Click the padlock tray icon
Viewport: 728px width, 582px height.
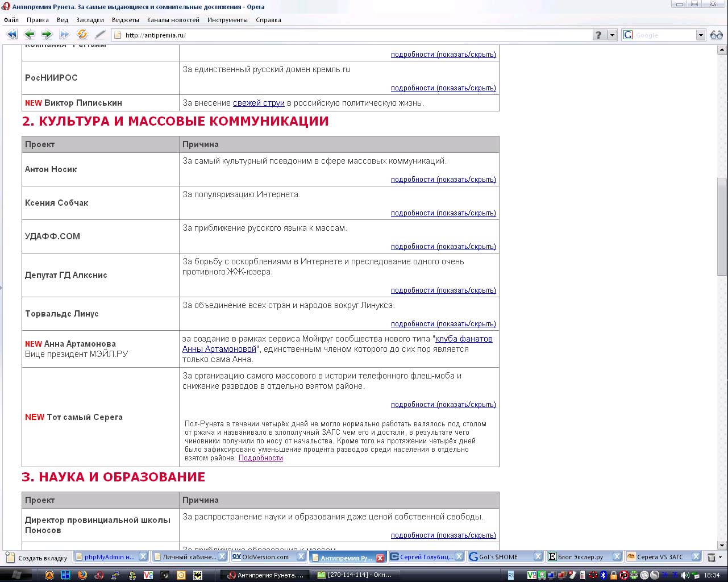(x=614, y=575)
